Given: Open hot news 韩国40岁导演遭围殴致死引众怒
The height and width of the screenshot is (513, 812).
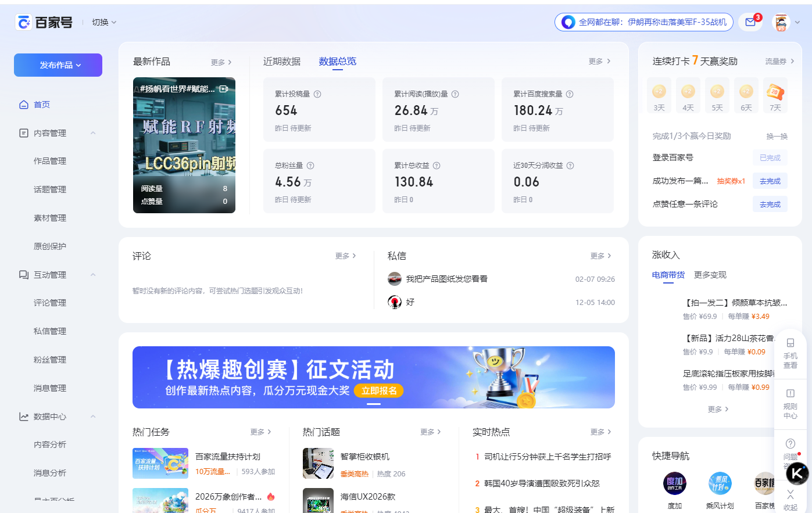Looking at the screenshot, I should click(x=542, y=483).
